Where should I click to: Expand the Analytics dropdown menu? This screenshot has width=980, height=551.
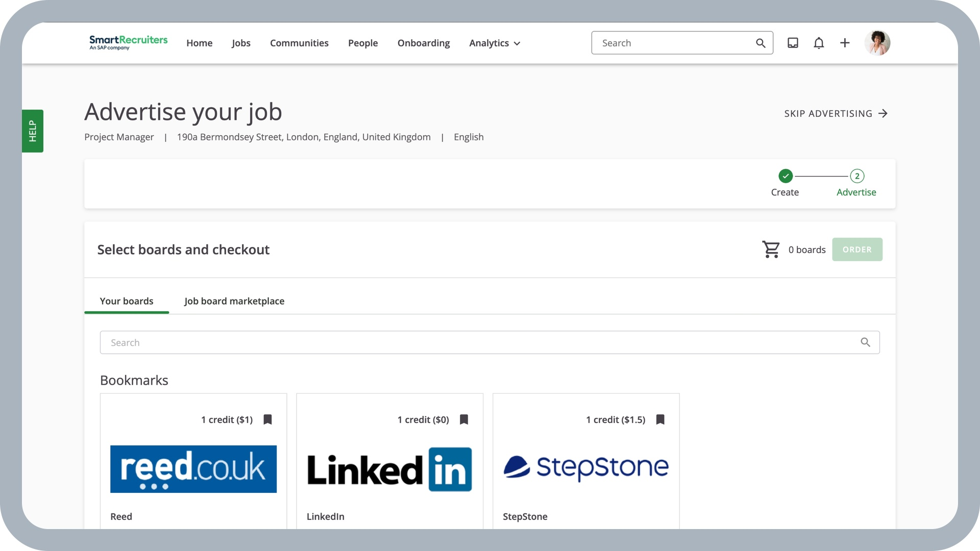tap(495, 43)
